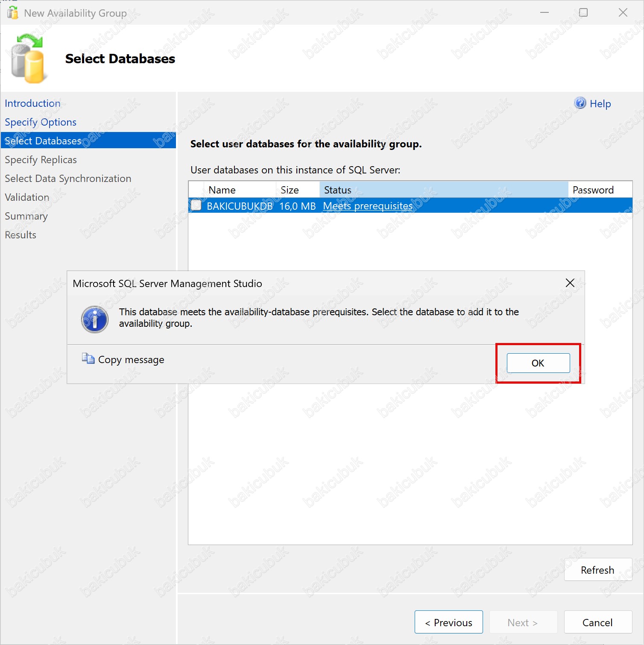
Task: Sort by the Name column header
Action: pos(222,190)
